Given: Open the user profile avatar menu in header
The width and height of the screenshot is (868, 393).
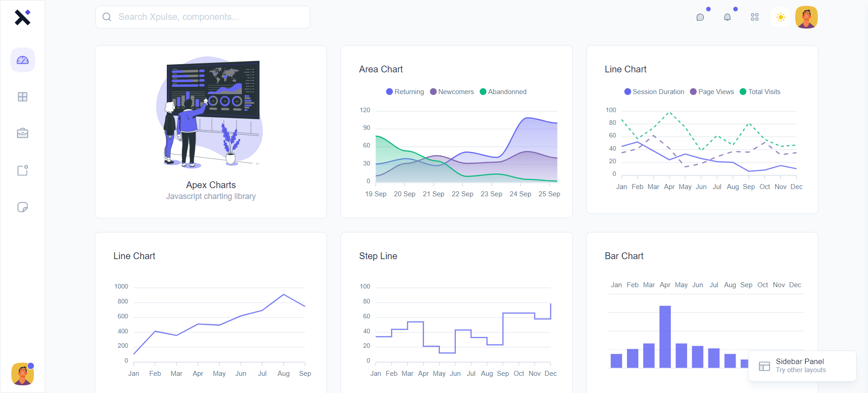Looking at the screenshot, I should coord(807,17).
